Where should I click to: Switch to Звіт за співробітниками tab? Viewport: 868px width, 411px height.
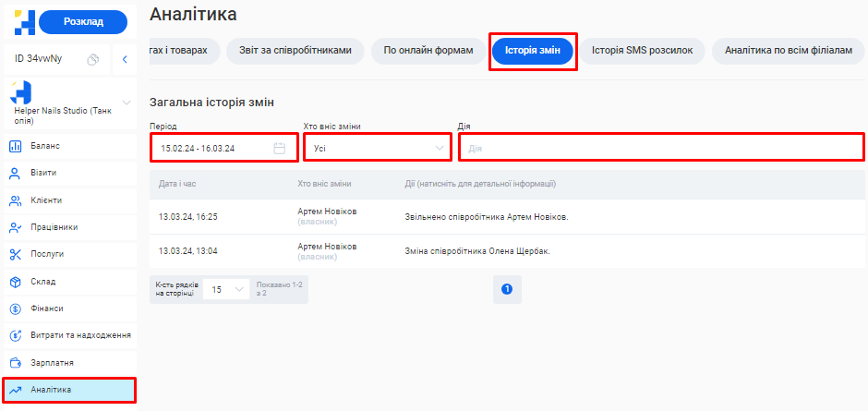click(295, 50)
